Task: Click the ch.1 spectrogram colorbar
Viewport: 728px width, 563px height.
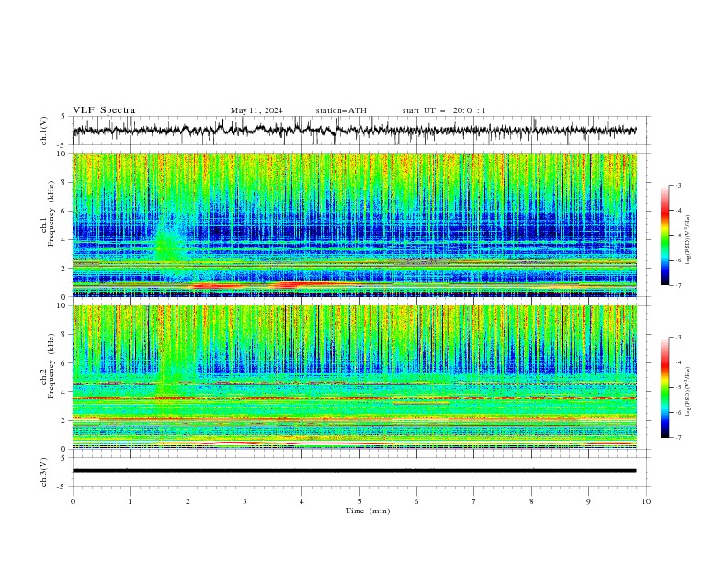Action: coord(665,236)
